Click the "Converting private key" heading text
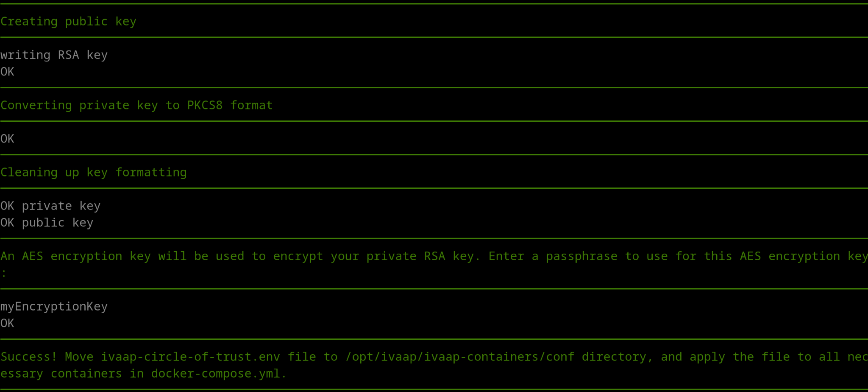Image resolution: width=868 pixels, height=392 pixels. coord(65,105)
